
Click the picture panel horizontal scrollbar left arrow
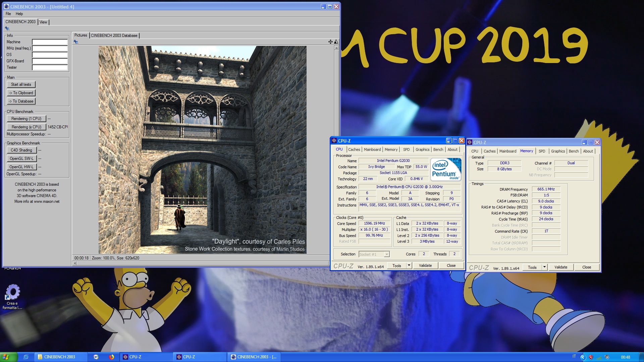pyautogui.click(x=75, y=263)
